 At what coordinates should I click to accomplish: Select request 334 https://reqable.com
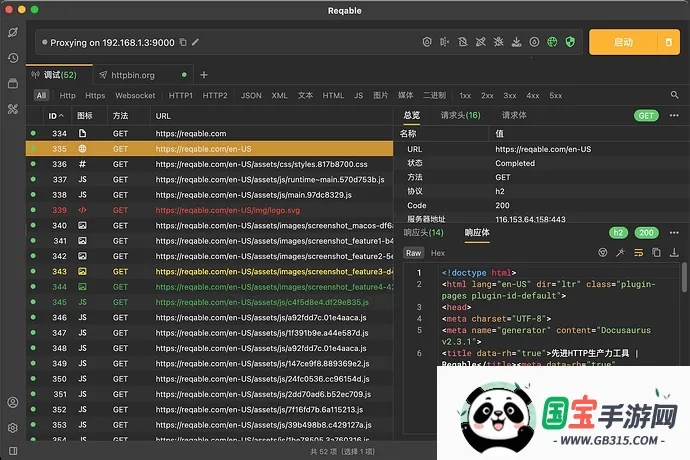point(209,133)
